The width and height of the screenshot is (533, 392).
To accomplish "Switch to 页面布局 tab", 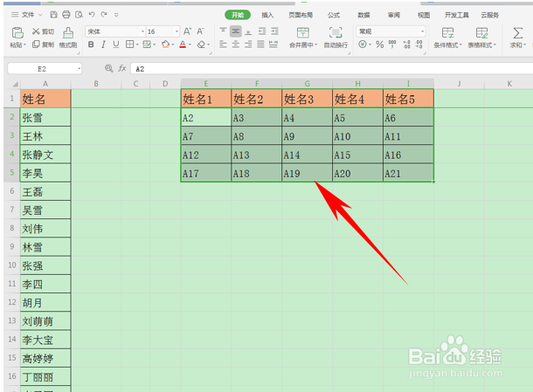I will click(301, 15).
